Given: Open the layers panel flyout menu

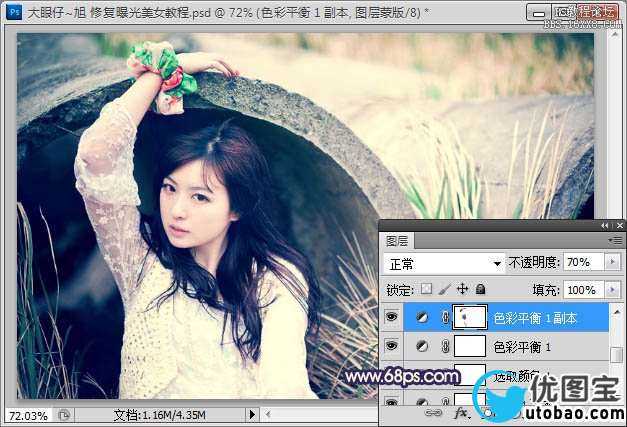Looking at the screenshot, I should [616, 240].
